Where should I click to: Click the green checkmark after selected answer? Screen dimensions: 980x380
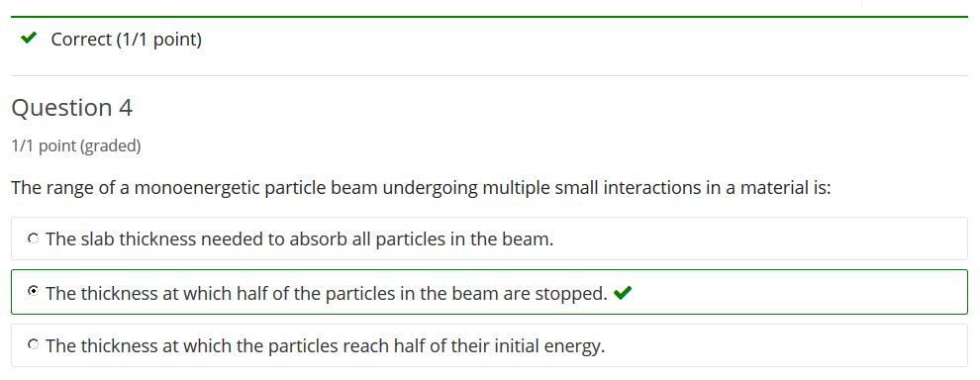click(x=623, y=293)
